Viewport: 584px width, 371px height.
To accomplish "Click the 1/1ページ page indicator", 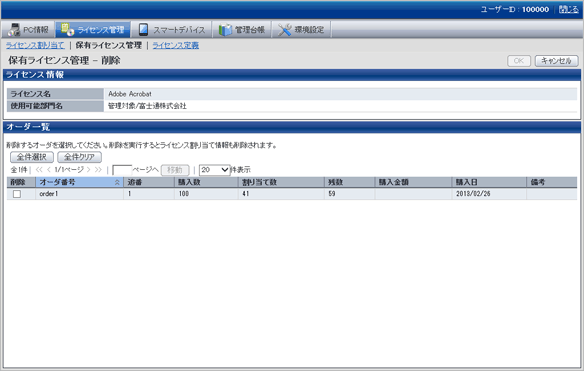I will pos(69,170).
